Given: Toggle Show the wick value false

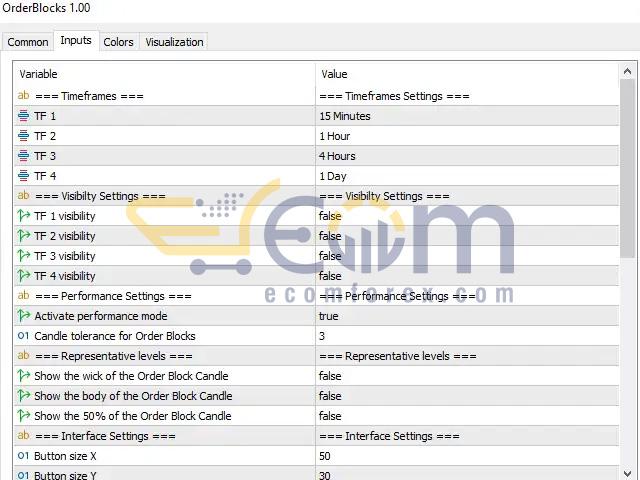Looking at the screenshot, I should click(x=467, y=376).
